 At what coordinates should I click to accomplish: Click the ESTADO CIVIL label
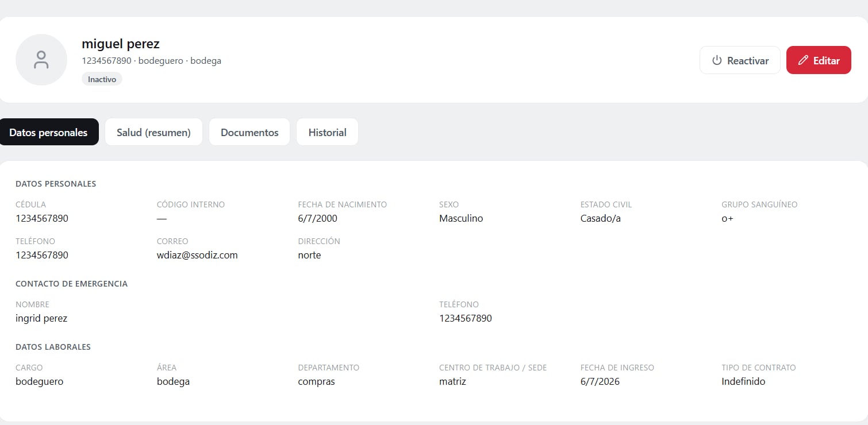coord(606,204)
